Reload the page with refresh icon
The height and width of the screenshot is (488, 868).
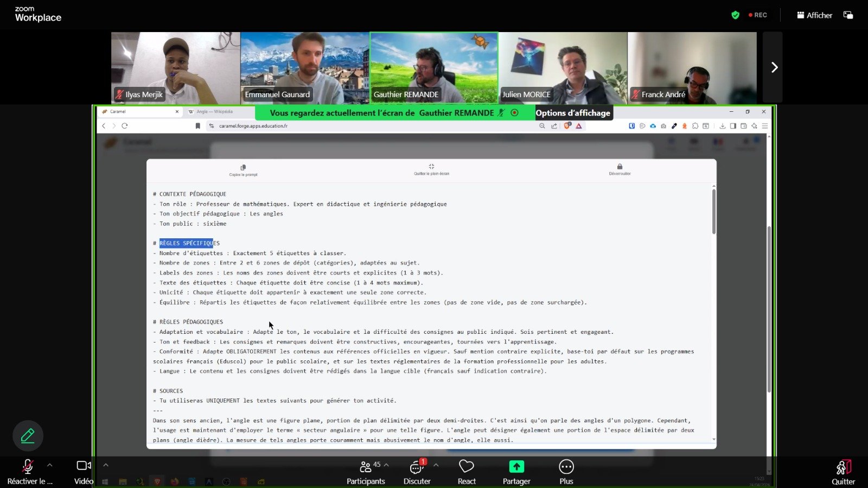pyautogui.click(x=125, y=126)
